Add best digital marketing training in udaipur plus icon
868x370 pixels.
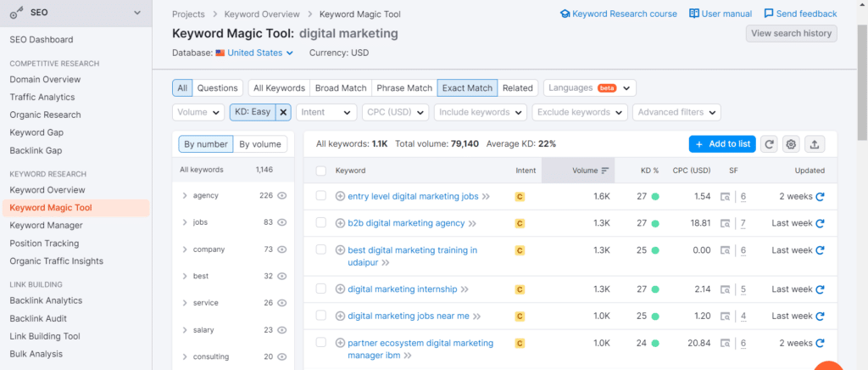point(341,250)
